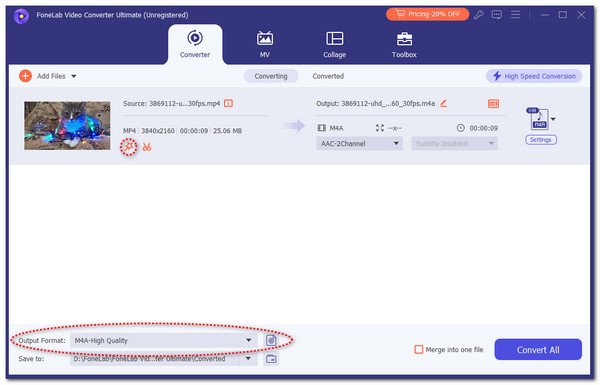This screenshot has height=385, width=600.
Task: Click the orange metadata ID icon
Action: (493, 104)
